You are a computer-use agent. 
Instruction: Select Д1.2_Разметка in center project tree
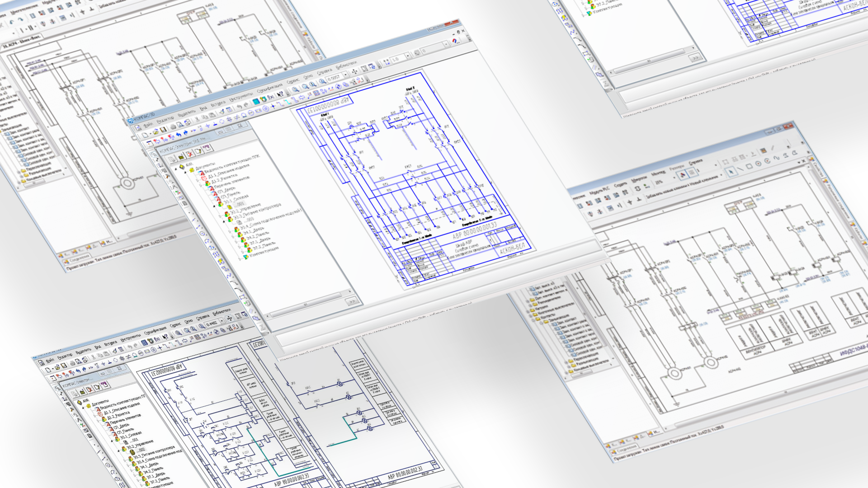[224, 179]
